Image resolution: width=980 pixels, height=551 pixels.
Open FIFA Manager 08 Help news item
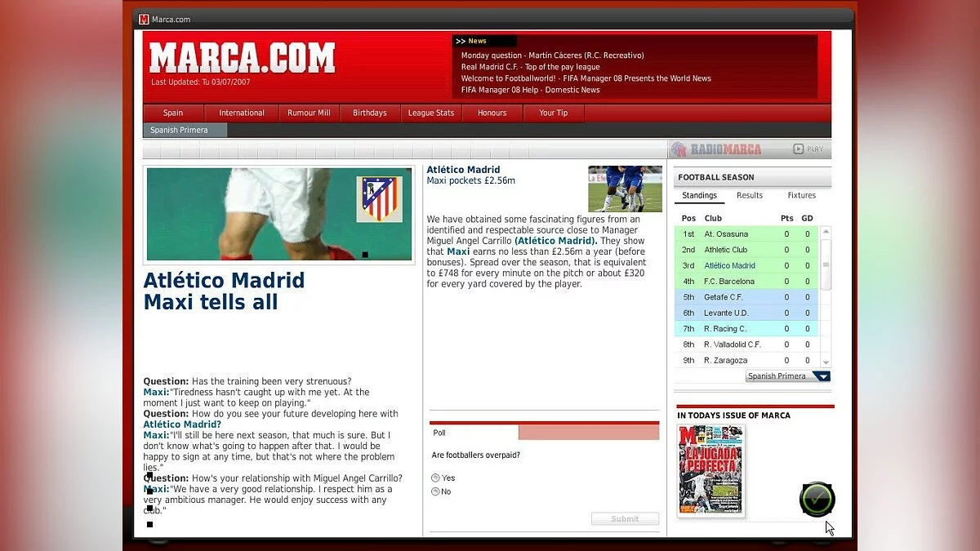coord(531,90)
